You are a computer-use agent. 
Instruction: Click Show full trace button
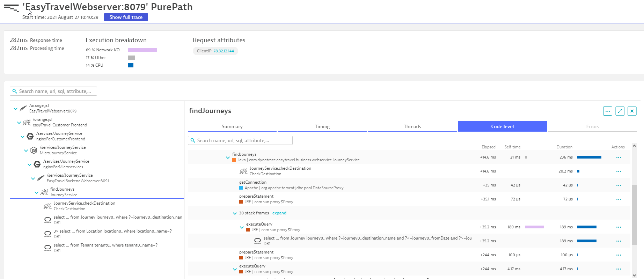pos(126,17)
